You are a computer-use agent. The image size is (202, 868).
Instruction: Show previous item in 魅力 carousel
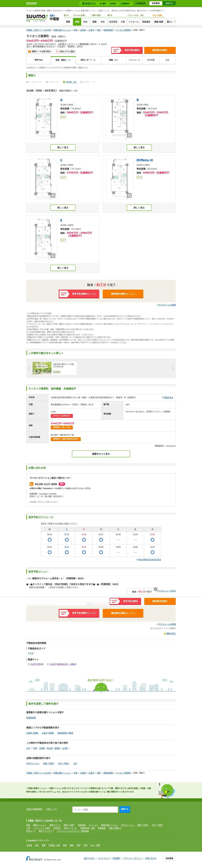(x=29, y=368)
